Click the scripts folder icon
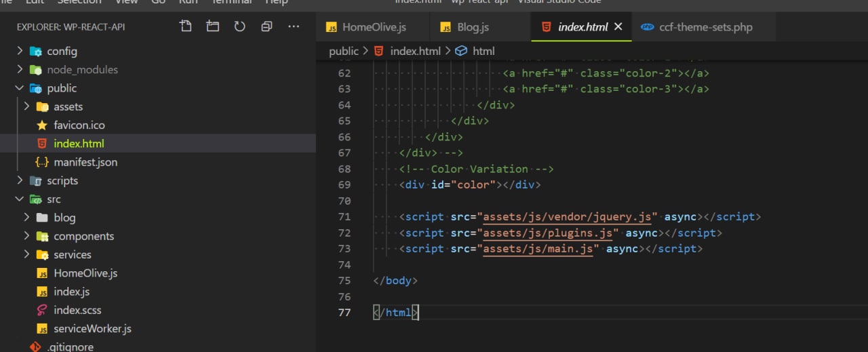The width and height of the screenshot is (868, 352). coord(35,180)
